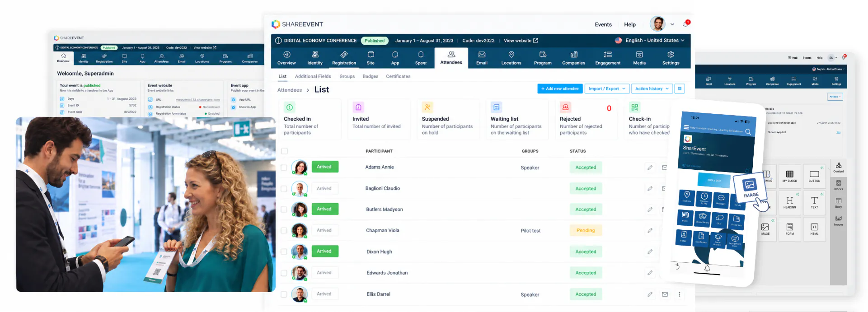868x312 pixels.
Task: Click envelope icon in Ellis Darrel row
Action: click(665, 294)
